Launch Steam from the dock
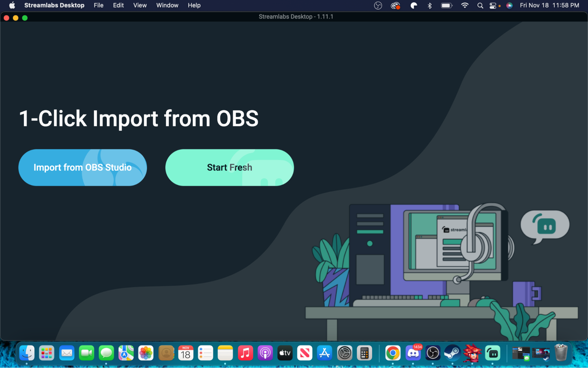588x368 pixels. [452, 353]
